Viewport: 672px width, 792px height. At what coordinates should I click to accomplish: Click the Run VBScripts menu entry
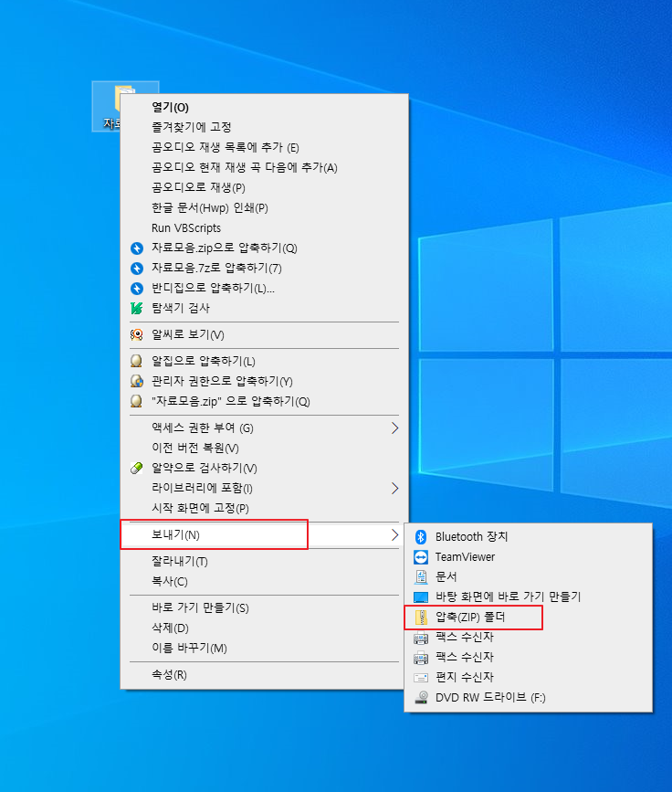coord(265,227)
